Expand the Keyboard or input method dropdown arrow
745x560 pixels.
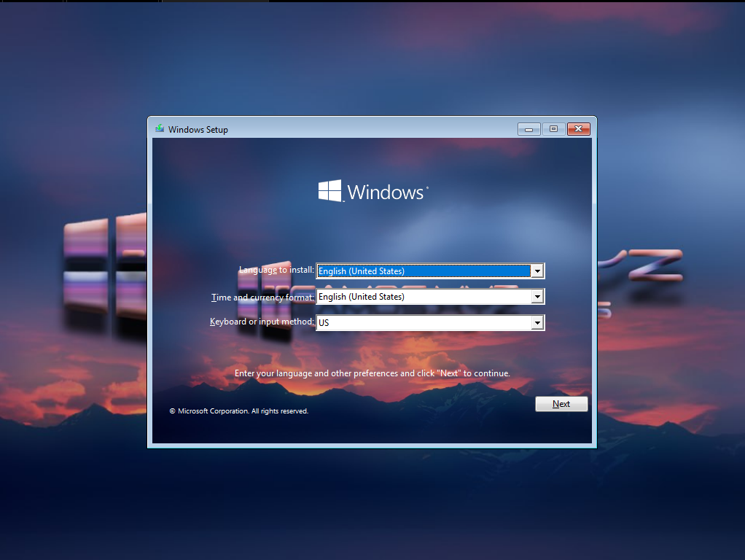(537, 323)
